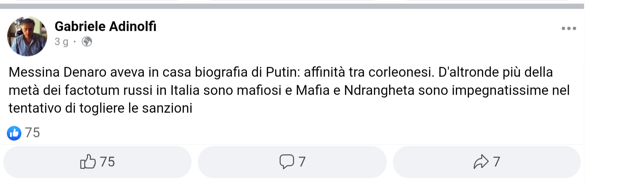The width and height of the screenshot is (644, 179).
Task: Click the globe public-audience icon
Action: [x=87, y=42]
